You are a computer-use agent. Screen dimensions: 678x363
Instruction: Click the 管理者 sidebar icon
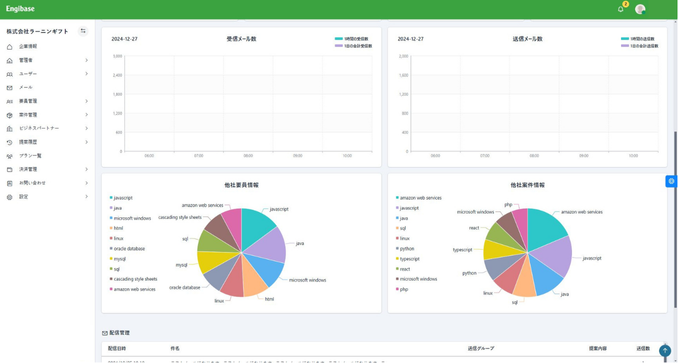tap(10, 60)
